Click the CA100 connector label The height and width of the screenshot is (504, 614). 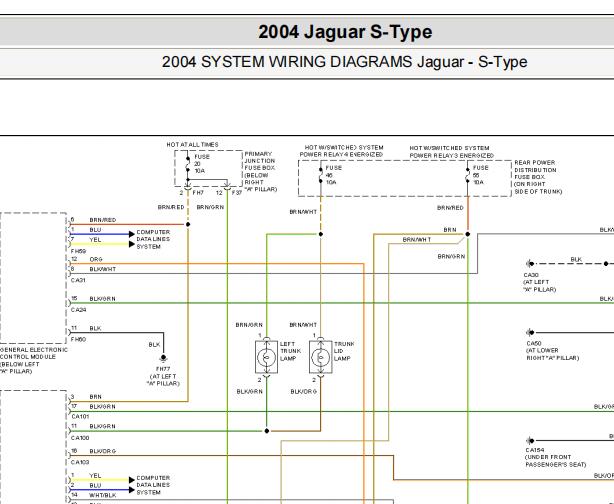coord(80,438)
